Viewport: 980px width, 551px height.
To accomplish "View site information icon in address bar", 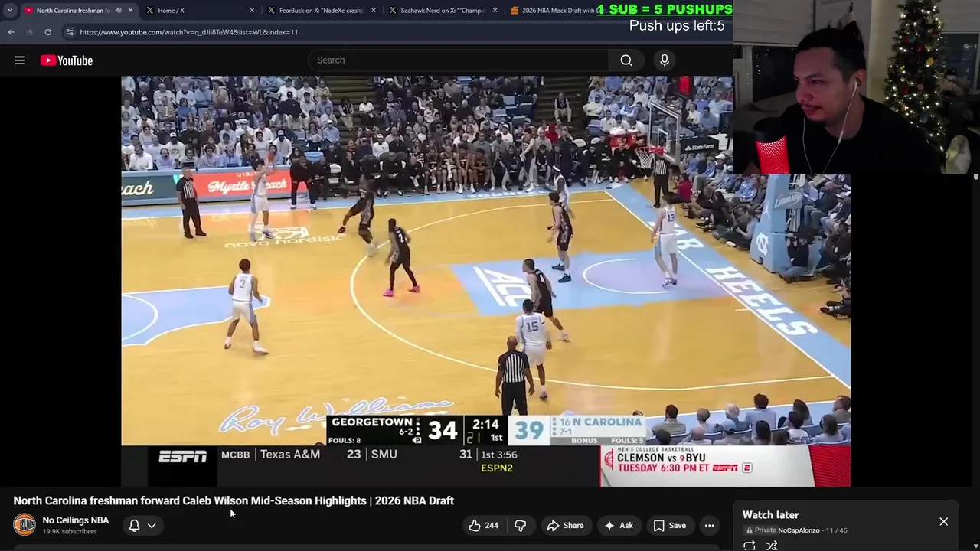I will (70, 32).
